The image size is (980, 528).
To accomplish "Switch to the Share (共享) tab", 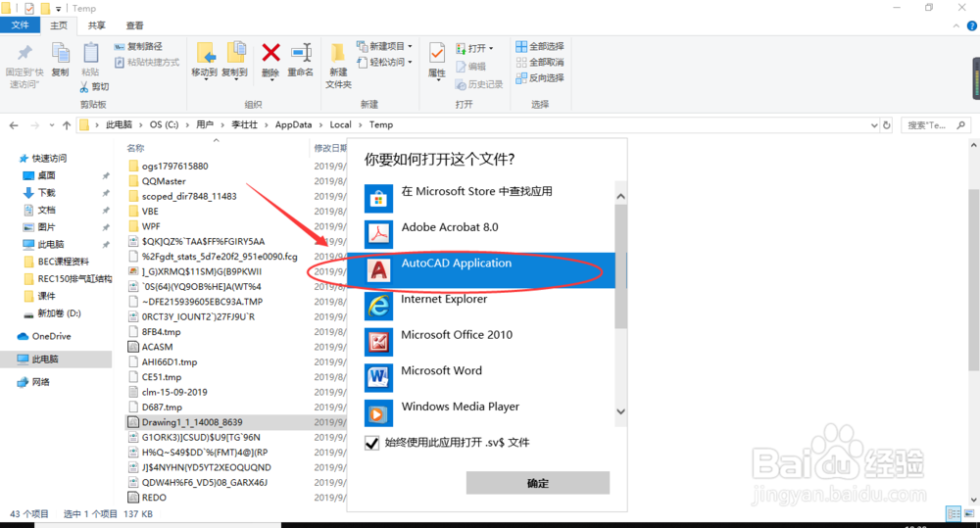I will [x=96, y=25].
